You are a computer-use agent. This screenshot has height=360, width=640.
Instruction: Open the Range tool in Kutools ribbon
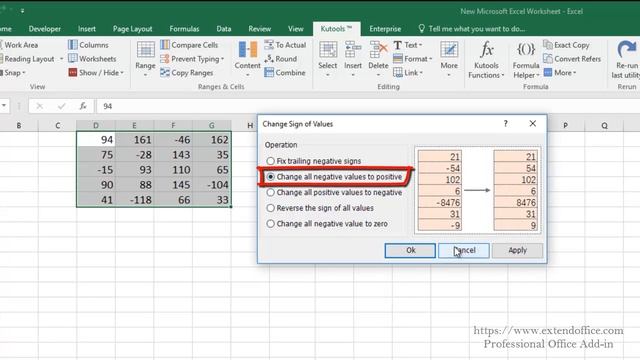145,59
